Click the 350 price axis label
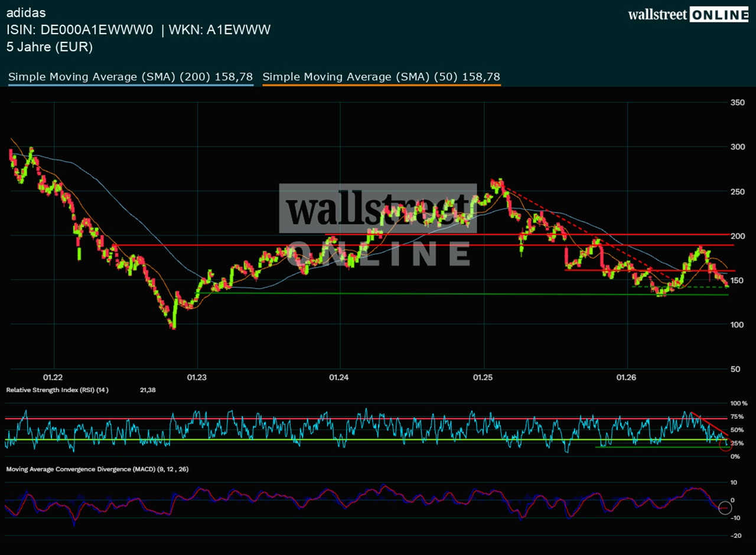 point(737,103)
